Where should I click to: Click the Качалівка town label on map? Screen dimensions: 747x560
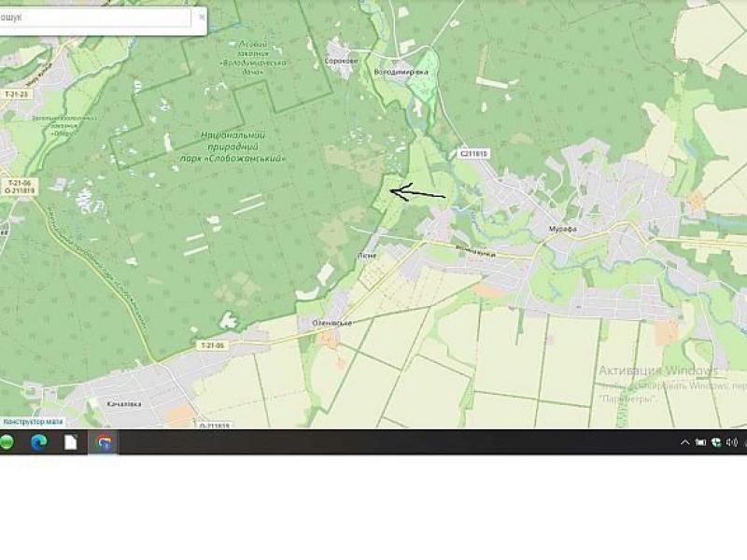[x=123, y=405]
